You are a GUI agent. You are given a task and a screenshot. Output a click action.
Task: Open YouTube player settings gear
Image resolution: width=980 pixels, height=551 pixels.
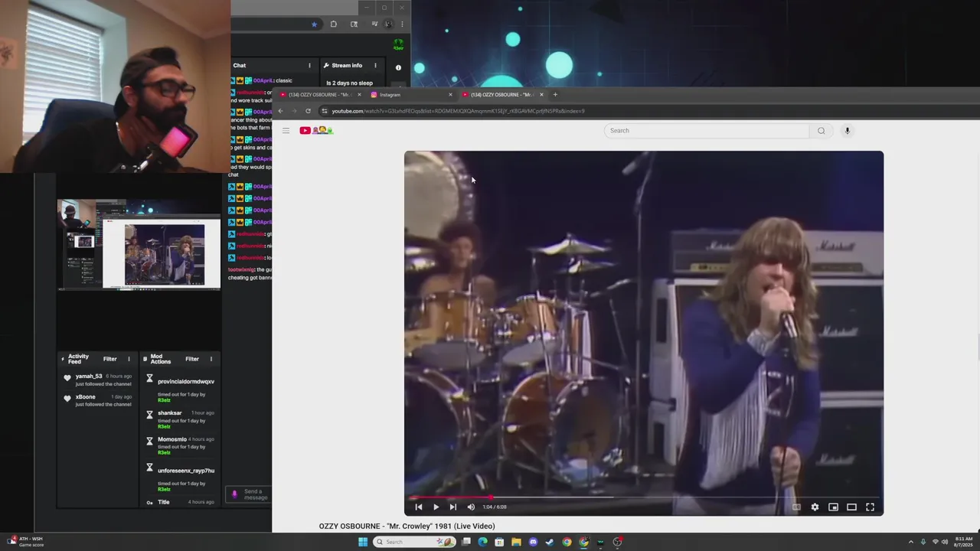815,507
